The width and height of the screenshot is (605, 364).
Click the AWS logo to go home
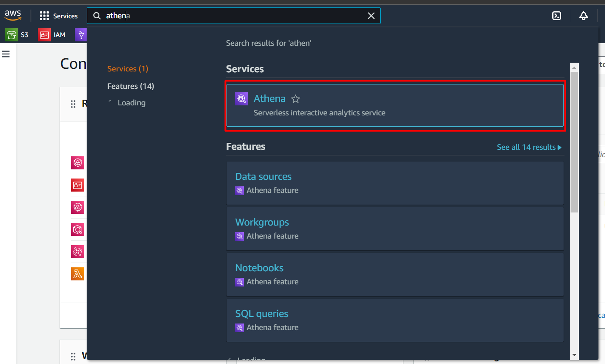(13, 14)
